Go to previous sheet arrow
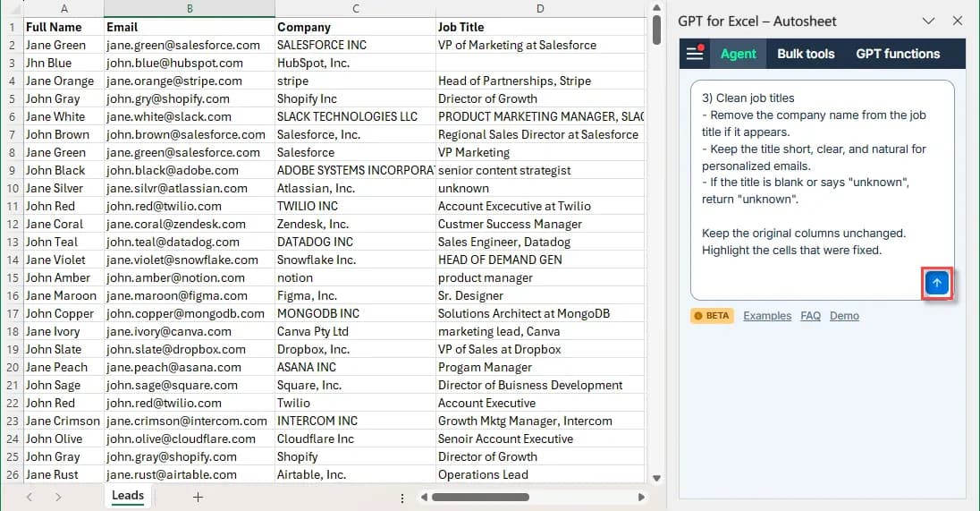 pos(30,498)
